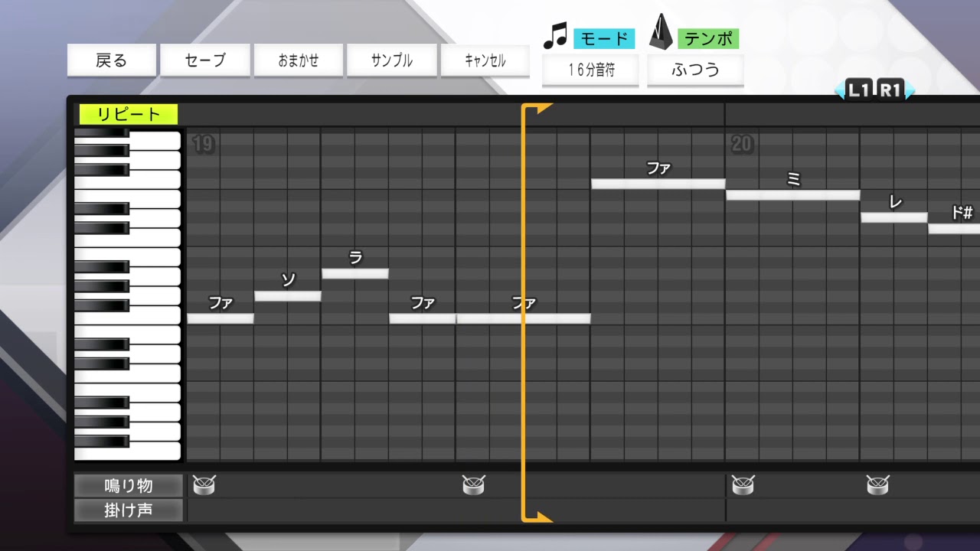The width and height of the screenshot is (980, 551).
Task: Open the サンプル samples button
Action: coord(392,60)
